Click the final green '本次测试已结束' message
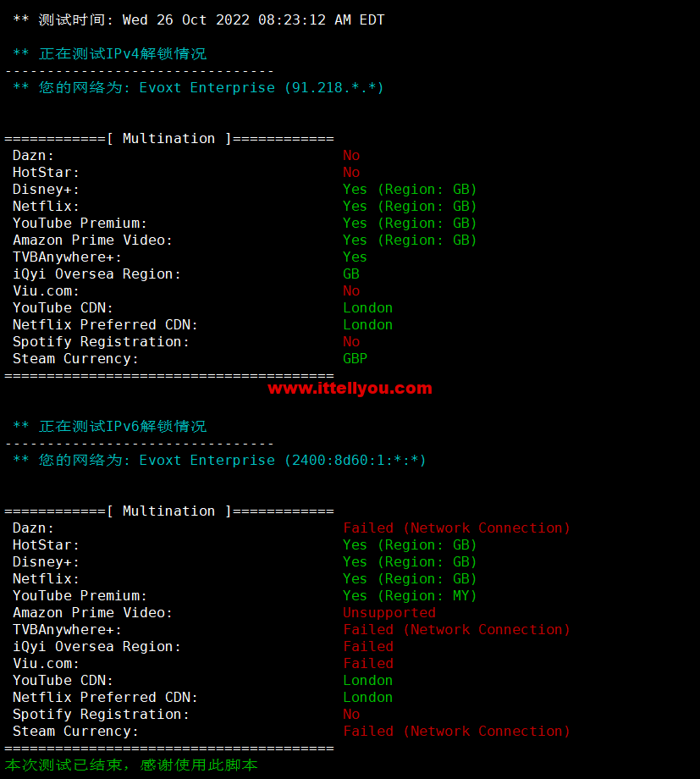The image size is (700, 779). pos(131,765)
